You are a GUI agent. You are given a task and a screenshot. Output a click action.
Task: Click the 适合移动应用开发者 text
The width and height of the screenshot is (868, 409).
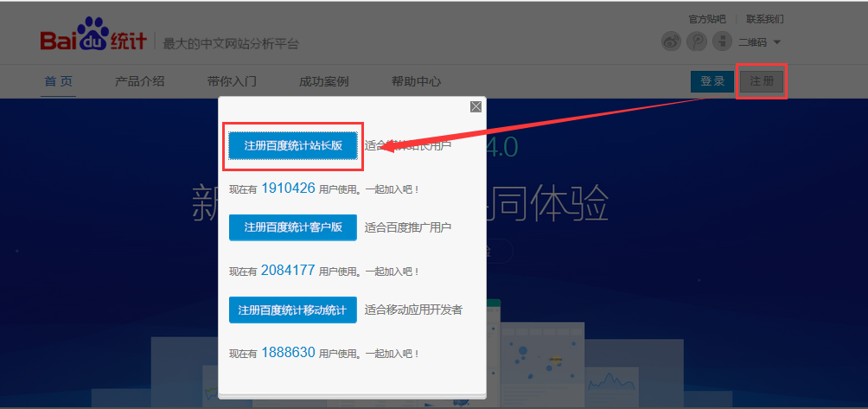point(413,310)
